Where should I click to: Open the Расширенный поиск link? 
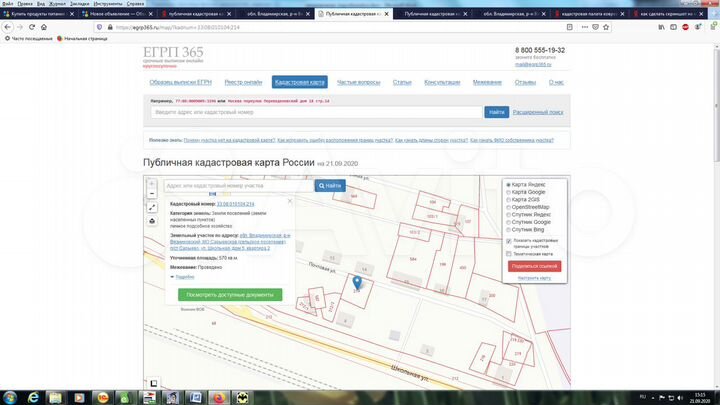(x=538, y=112)
